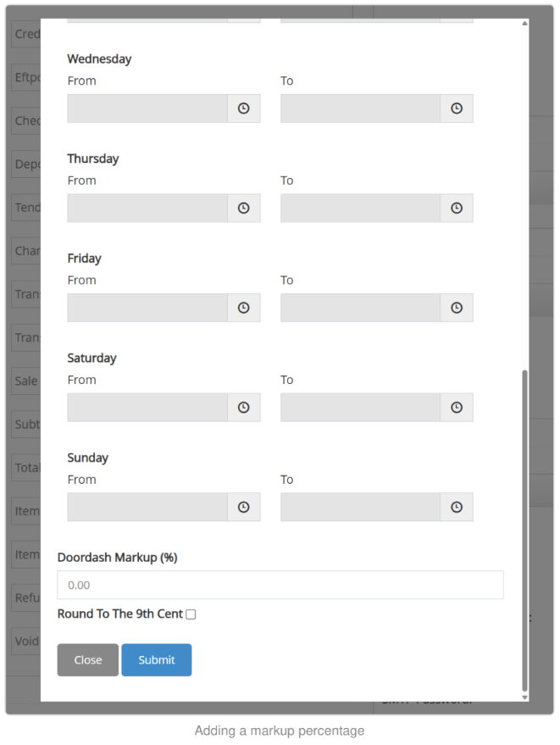Focus the Friday To time field
This screenshot has width=560, height=745.
[361, 308]
